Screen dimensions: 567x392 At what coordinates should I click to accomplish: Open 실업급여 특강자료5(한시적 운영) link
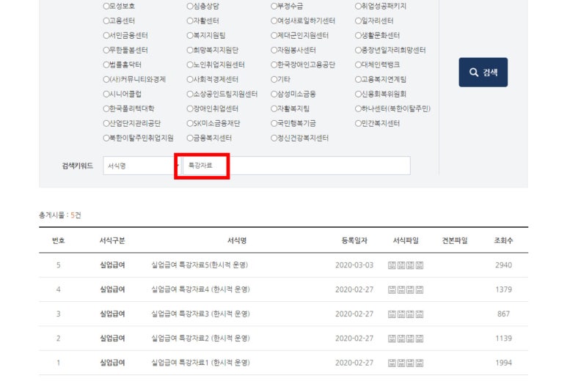(200, 265)
